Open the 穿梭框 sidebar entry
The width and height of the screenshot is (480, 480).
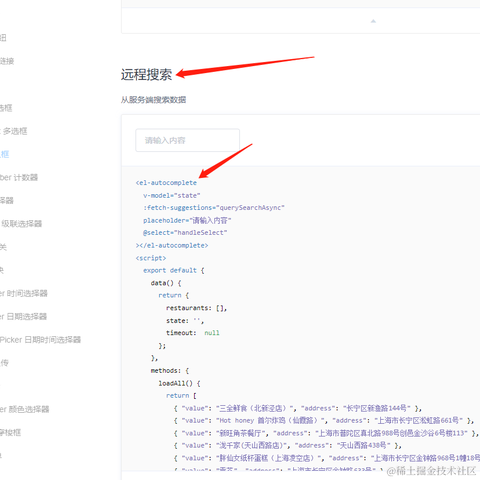(11, 432)
